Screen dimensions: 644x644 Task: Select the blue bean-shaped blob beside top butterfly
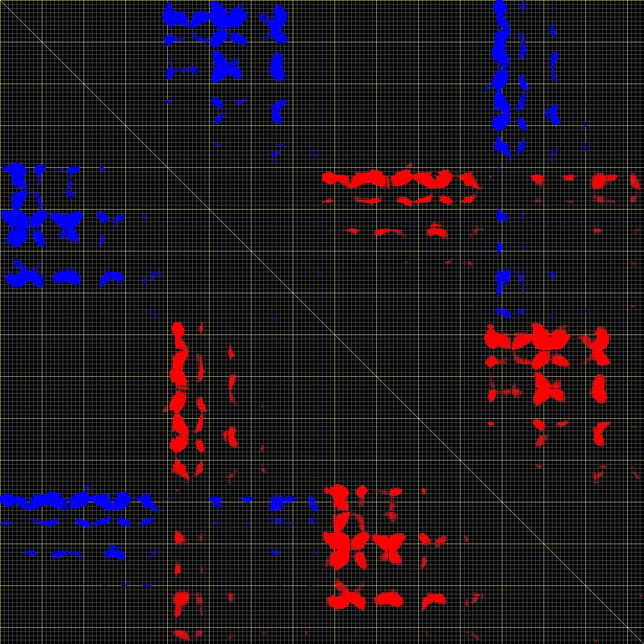pyautogui.click(x=277, y=67)
